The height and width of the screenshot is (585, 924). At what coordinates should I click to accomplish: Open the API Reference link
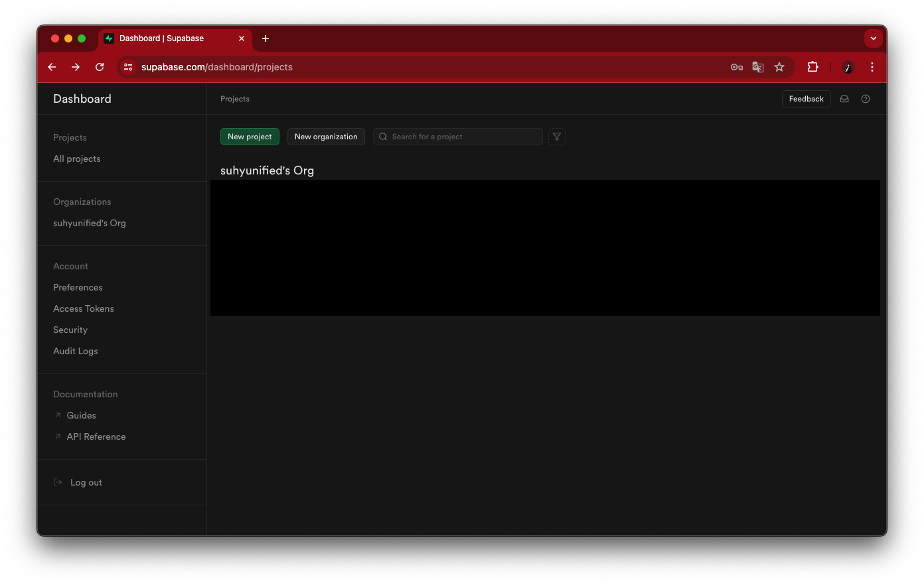point(96,436)
